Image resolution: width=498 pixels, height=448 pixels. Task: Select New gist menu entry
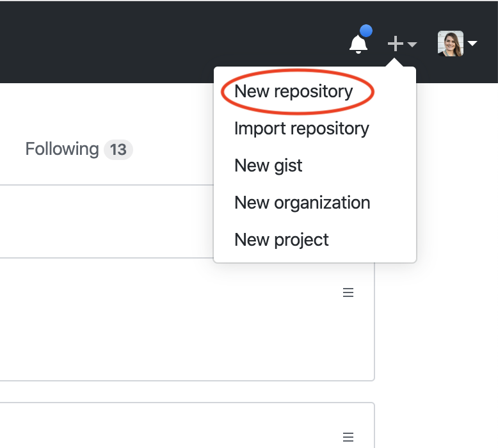click(x=268, y=165)
